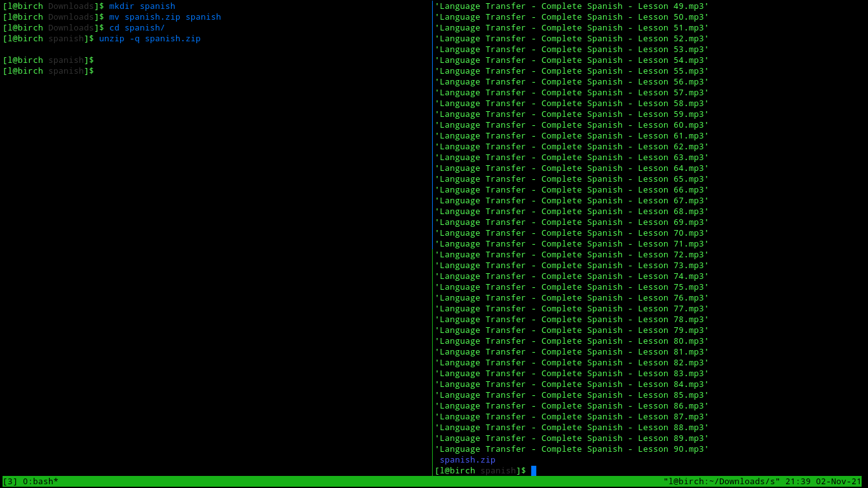The height and width of the screenshot is (488, 868).
Task: Click the 'unzip -q spanish.zip' command
Action: click(x=150, y=39)
